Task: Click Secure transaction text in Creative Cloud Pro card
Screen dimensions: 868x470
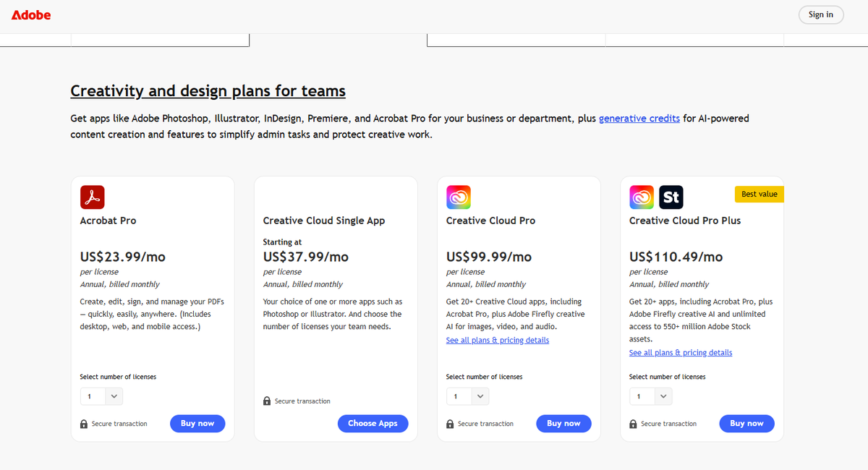Action: tap(485, 424)
